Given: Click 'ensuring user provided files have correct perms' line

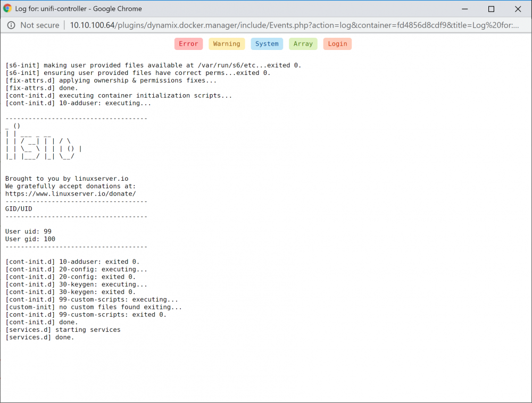Looking at the screenshot, I should [x=138, y=72].
